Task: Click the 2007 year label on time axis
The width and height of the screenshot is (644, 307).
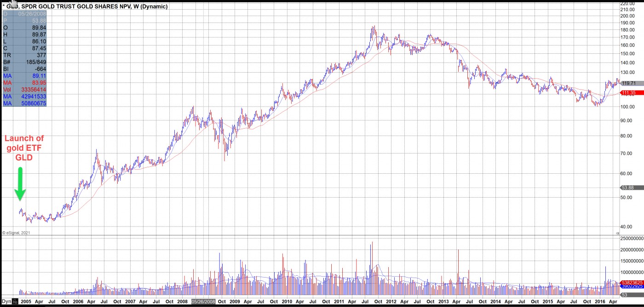Action: (130, 302)
